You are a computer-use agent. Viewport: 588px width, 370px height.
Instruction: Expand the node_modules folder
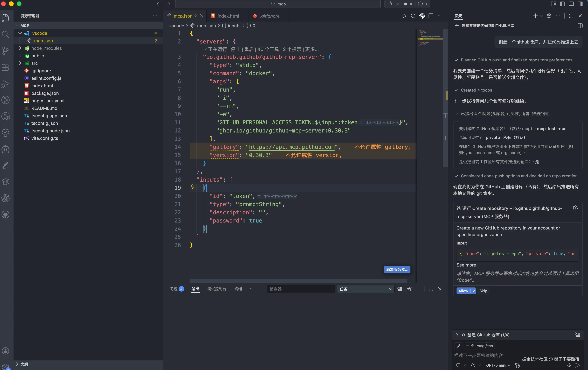coord(46,48)
